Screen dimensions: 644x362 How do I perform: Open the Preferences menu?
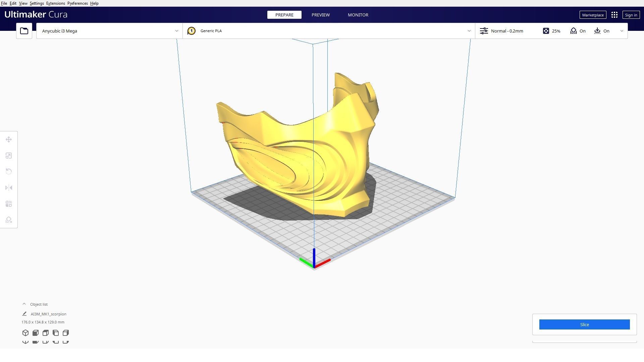click(x=77, y=3)
